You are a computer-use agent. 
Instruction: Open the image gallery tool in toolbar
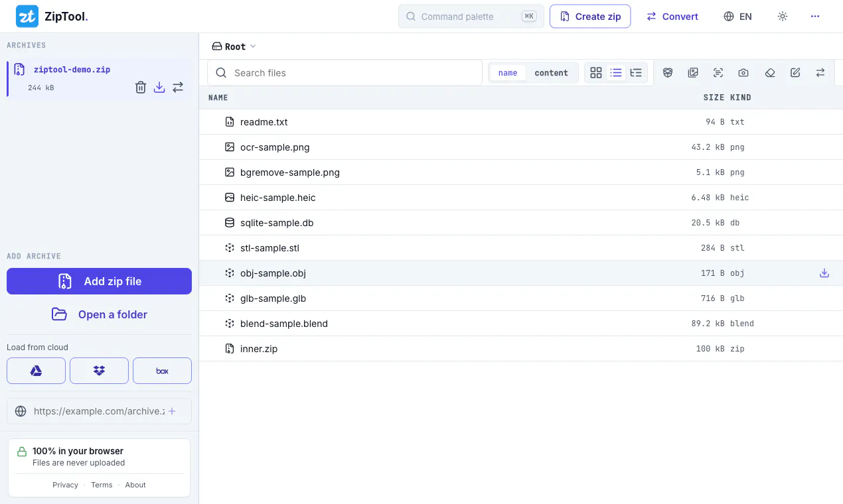tap(693, 73)
